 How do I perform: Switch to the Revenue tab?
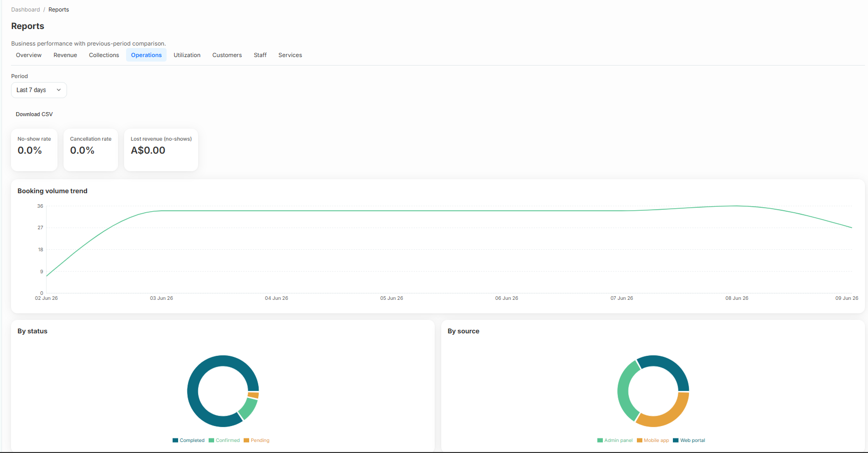pos(65,55)
